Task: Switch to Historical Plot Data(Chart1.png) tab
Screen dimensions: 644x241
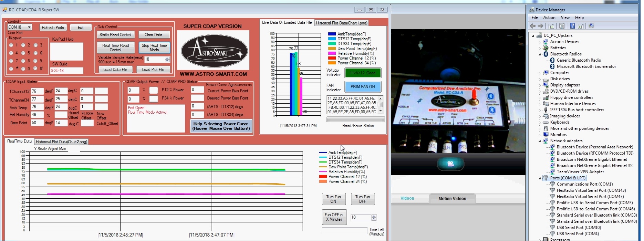Action: coord(342,23)
